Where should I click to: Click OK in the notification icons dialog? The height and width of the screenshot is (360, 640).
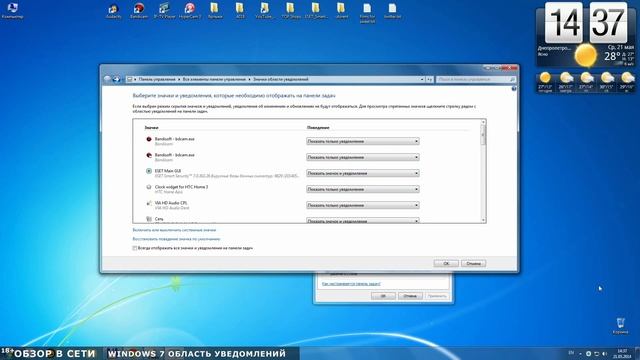coord(446,264)
